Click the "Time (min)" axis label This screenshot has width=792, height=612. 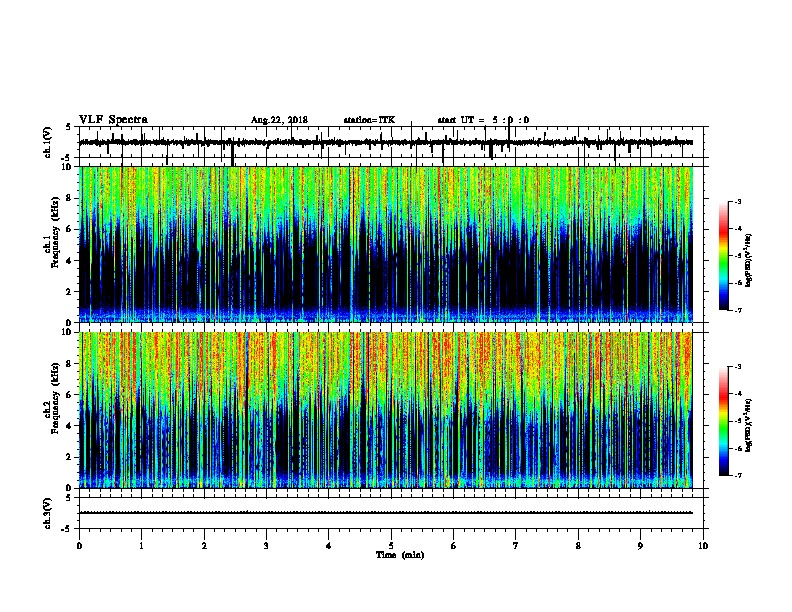click(x=400, y=555)
